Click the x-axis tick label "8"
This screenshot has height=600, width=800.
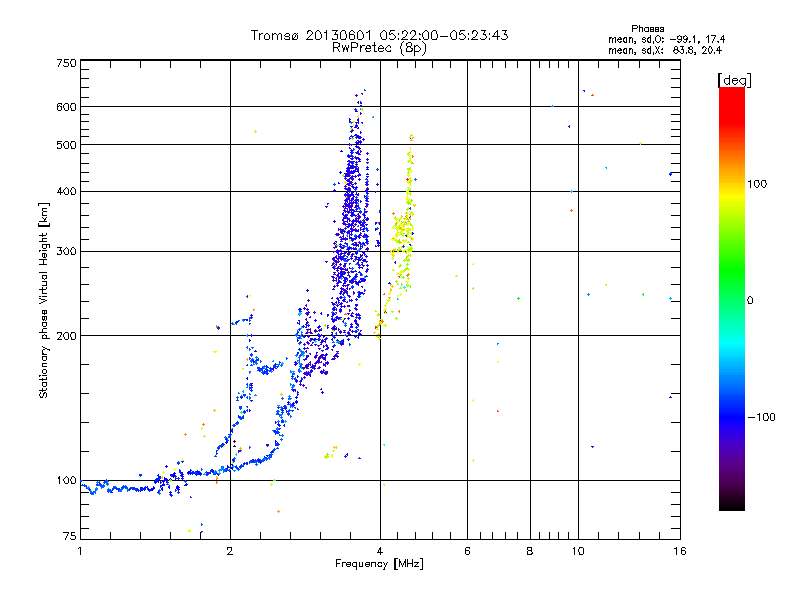click(x=530, y=551)
